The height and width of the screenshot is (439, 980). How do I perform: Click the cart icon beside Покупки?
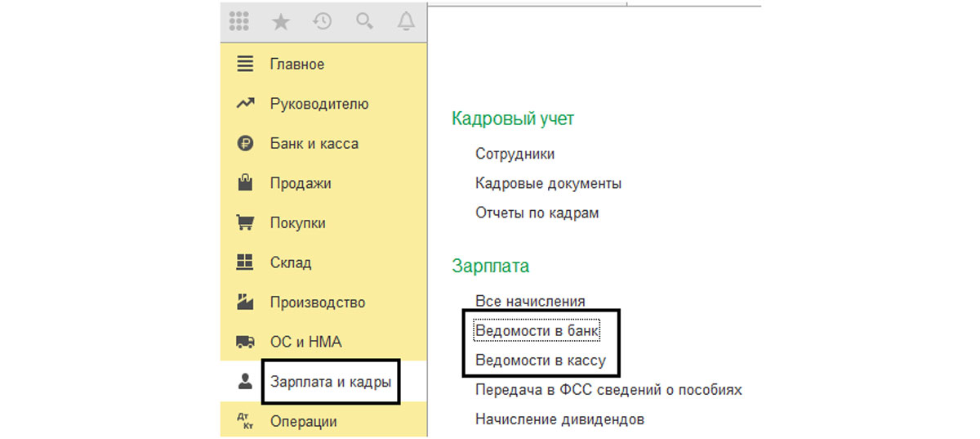click(245, 222)
